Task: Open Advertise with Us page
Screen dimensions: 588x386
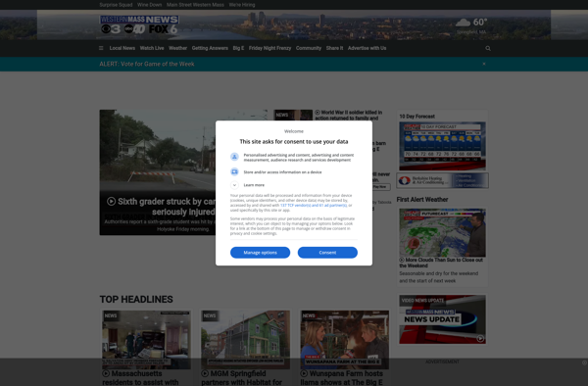Action: (x=367, y=48)
